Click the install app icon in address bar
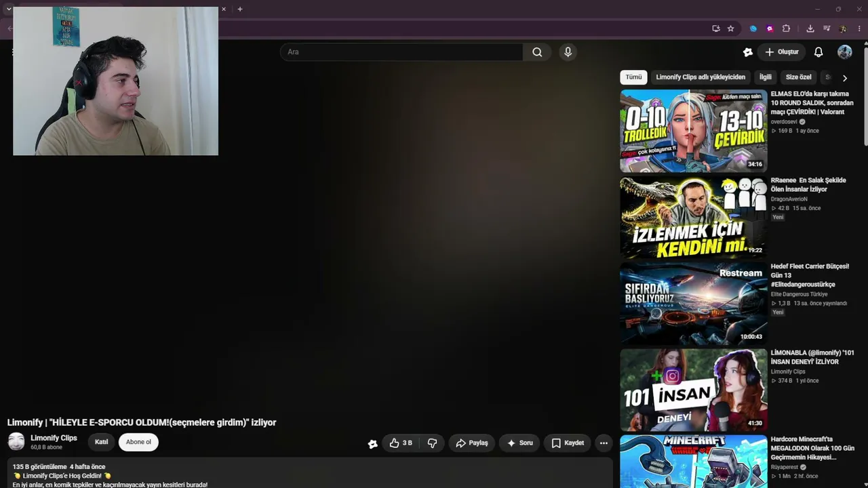This screenshot has height=488, width=868. (716, 28)
